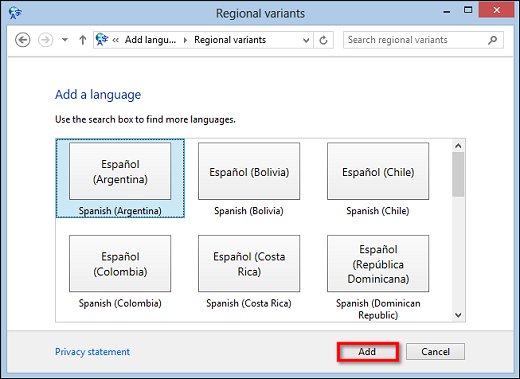
Task: Select the Español (Bolivia) tile
Action: [x=249, y=171]
